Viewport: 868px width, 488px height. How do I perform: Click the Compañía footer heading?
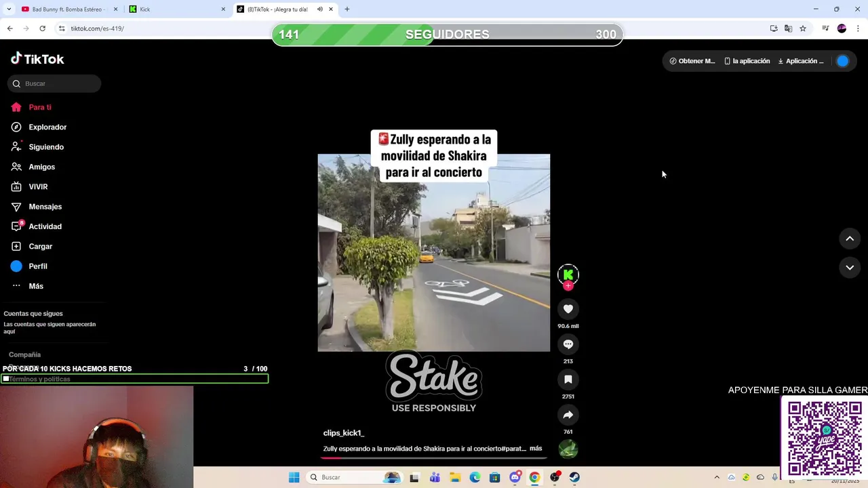pyautogui.click(x=24, y=354)
